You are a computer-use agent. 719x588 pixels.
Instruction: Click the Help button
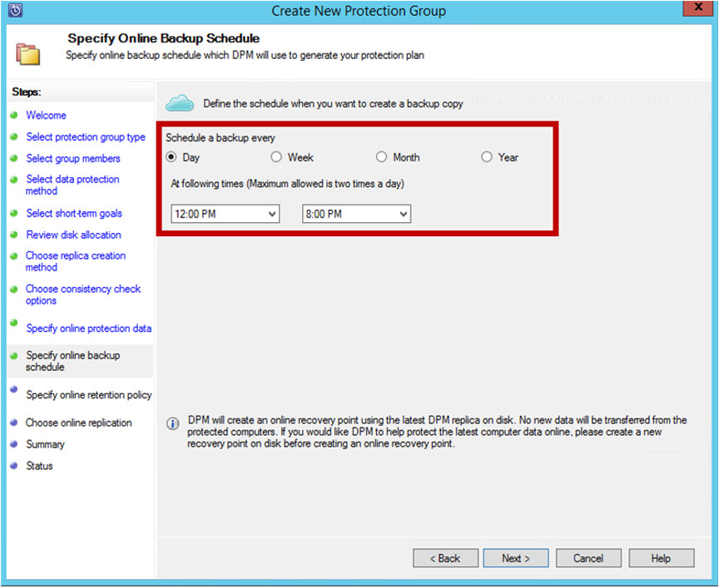tap(662, 558)
